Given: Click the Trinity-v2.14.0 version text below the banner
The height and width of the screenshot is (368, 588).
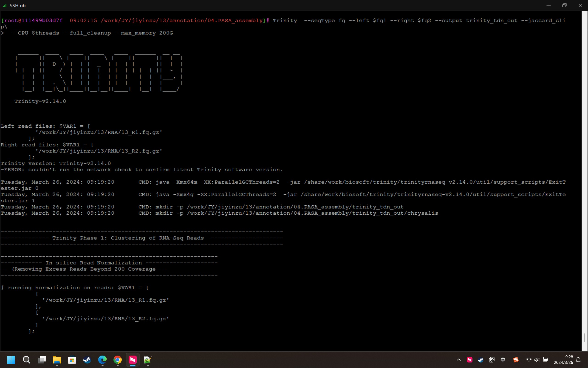Looking at the screenshot, I should point(40,101).
